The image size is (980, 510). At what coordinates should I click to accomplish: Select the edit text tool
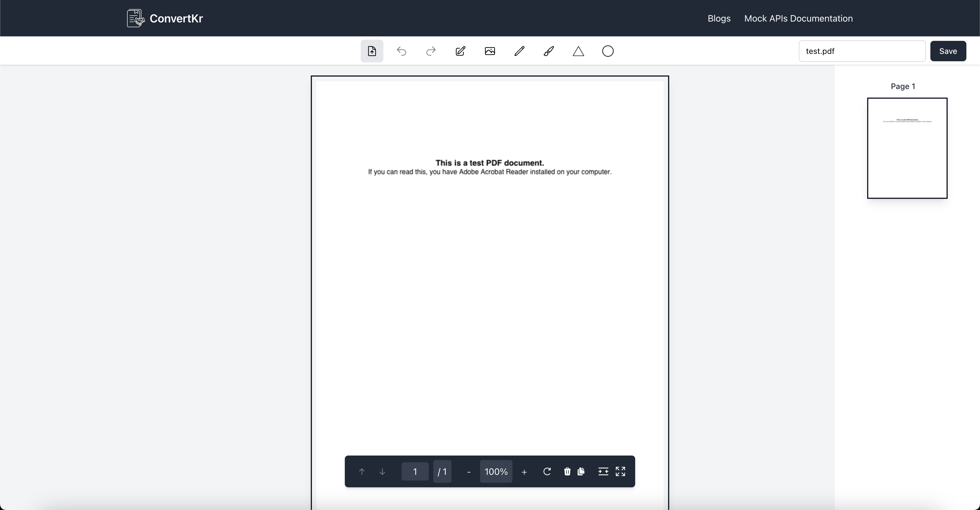coord(460,51)
